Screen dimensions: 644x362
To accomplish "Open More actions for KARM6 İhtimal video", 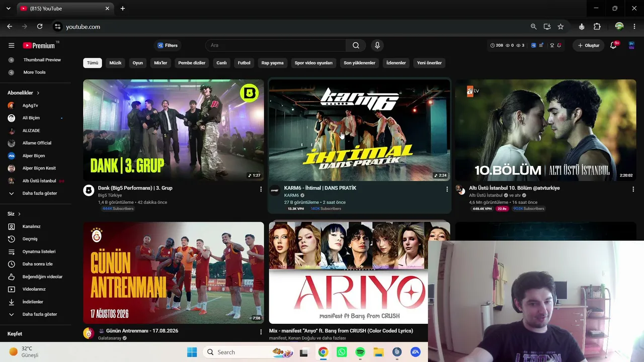I will [x=447, y=189].
